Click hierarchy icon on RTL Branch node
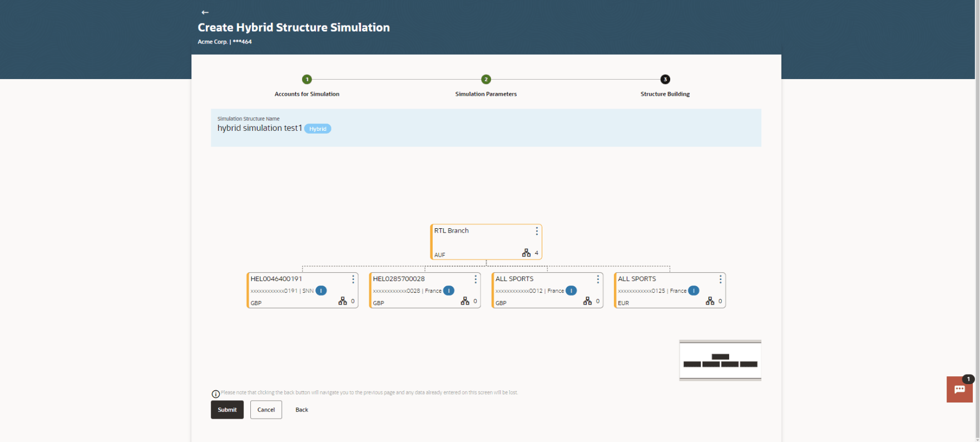 click(x=526, y=253)
